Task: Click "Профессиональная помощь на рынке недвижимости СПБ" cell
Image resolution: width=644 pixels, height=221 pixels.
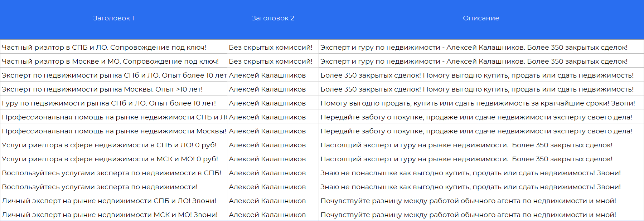Action: 114,117
